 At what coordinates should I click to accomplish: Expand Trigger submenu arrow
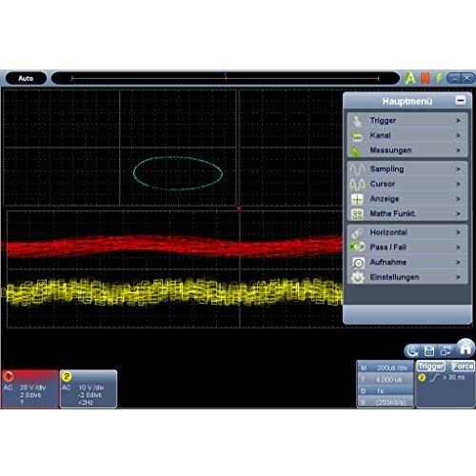click(x=458, y=121)
